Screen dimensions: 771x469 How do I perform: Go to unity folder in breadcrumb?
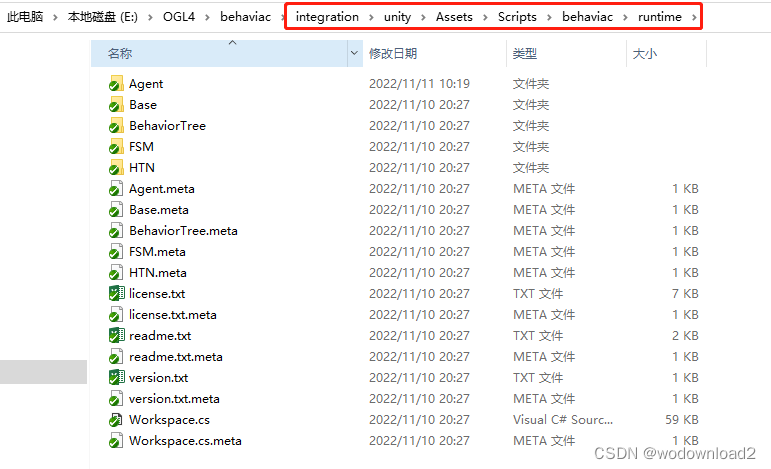point(397,17)
